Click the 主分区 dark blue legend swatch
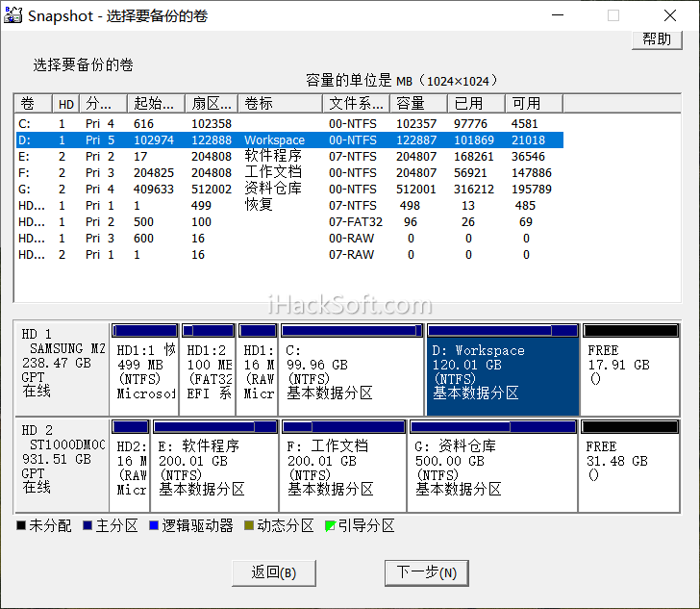The width and height of the screenshot is (700, 609). [x=87, y=525]
